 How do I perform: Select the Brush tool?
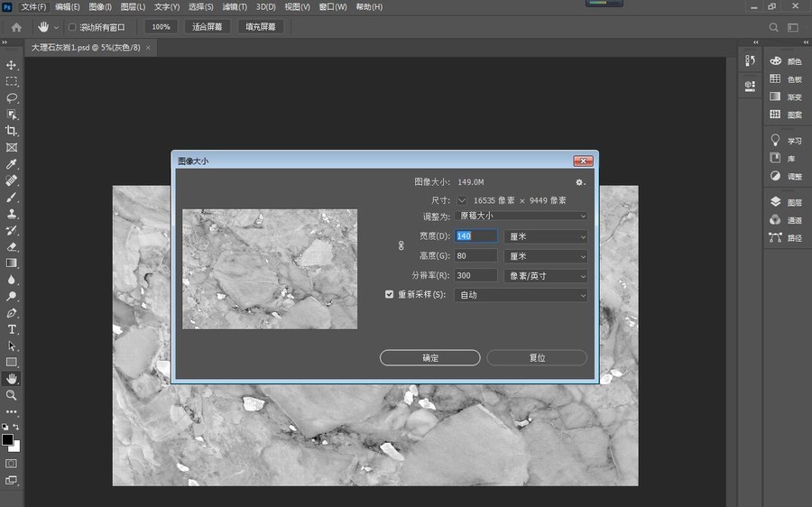click(x=12, y=198)
